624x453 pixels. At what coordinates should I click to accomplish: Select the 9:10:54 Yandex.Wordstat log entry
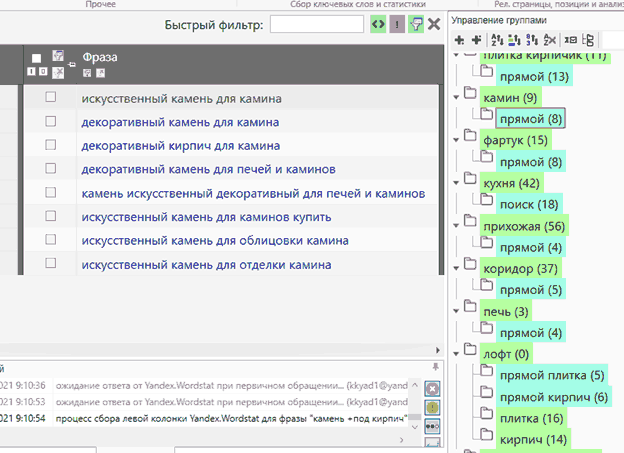205,418
